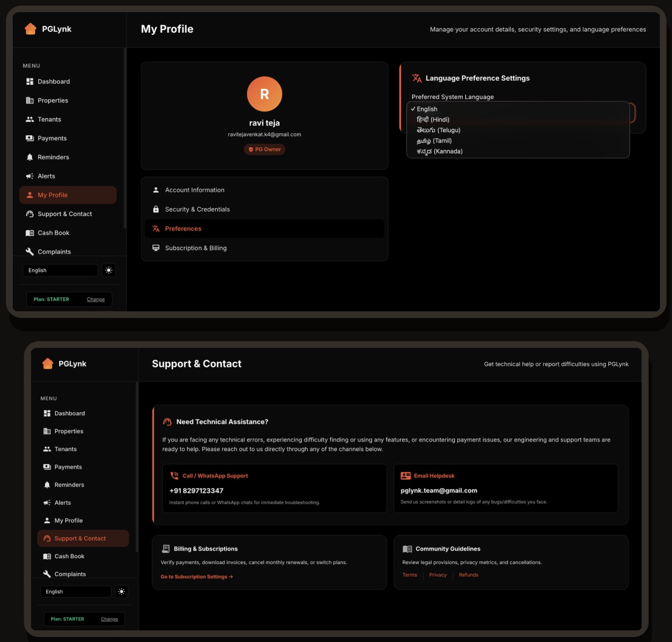The width and height of the screenshot is (672, 642).
Task: Select English option in language list
Action: click(x=518, y=109)
